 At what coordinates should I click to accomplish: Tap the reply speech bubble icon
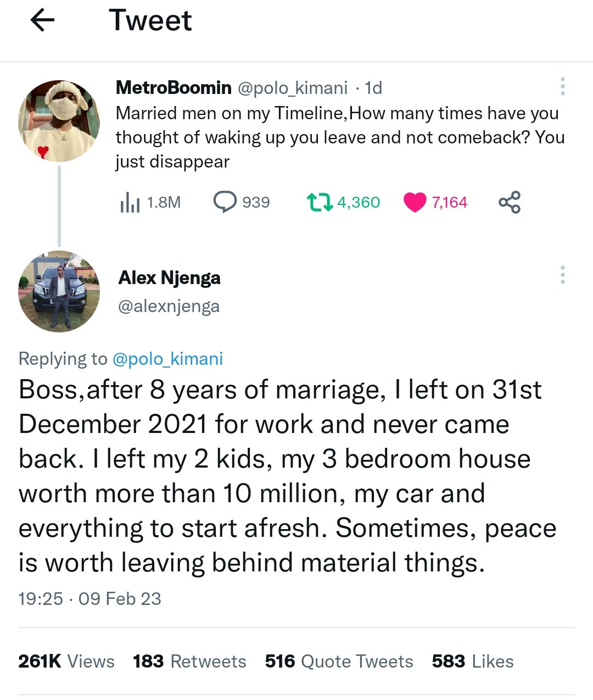tap(225, 202)
